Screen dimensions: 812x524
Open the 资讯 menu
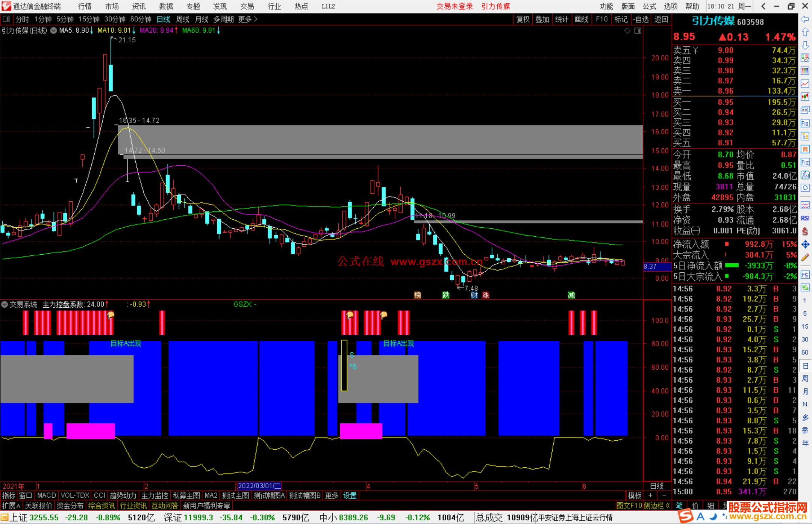pyautogui.click(x=139, y=6)
